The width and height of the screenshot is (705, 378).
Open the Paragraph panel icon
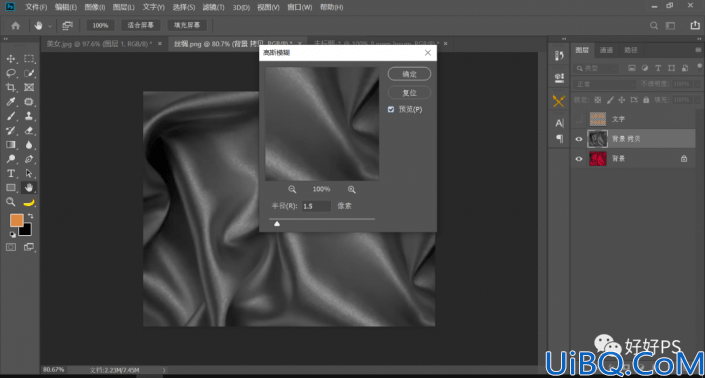(559, 138)
